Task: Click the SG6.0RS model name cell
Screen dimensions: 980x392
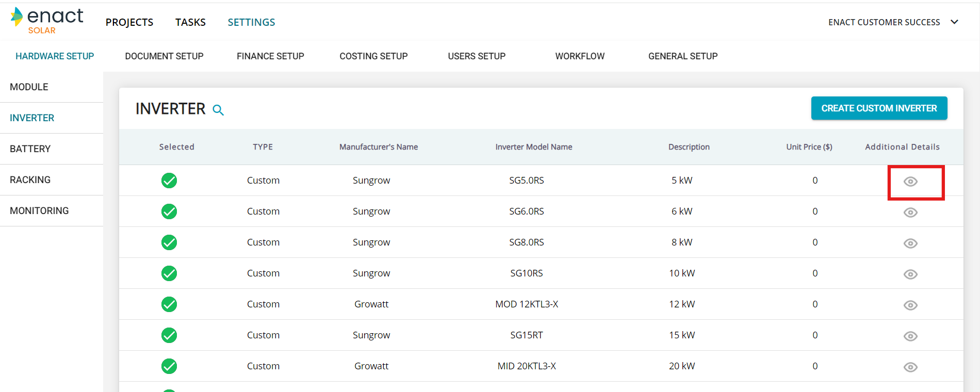Action: (527, 211)
